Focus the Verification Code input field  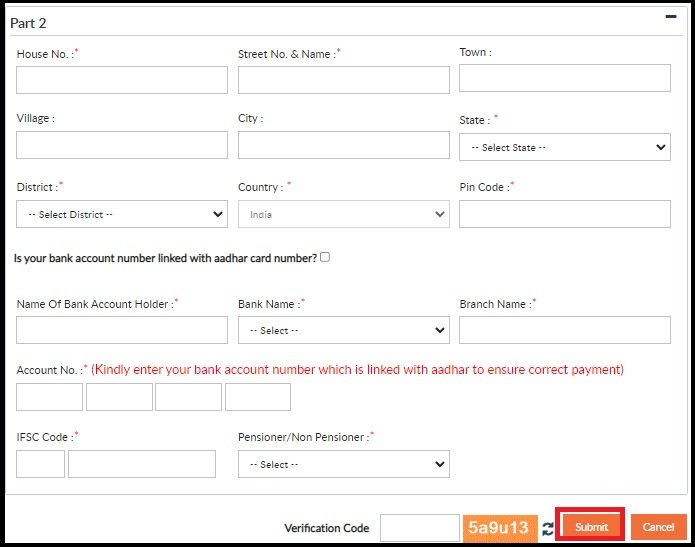click(420, 527)
